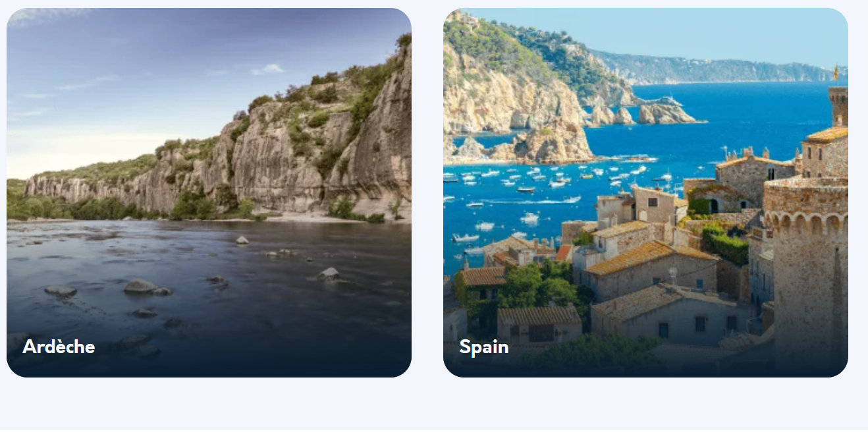The image size is (868, 448).
Task: View holidays in Spain
Action: point(645,192)
